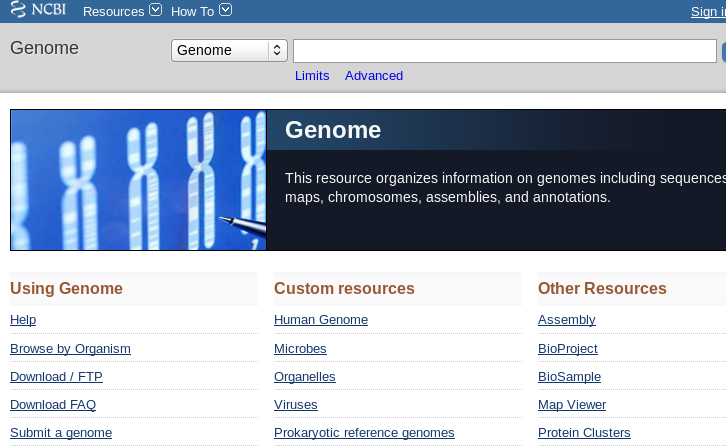Screen dimensions: 726x447
Task: Click the NCBI logo icon
Action: coord(38,11)
